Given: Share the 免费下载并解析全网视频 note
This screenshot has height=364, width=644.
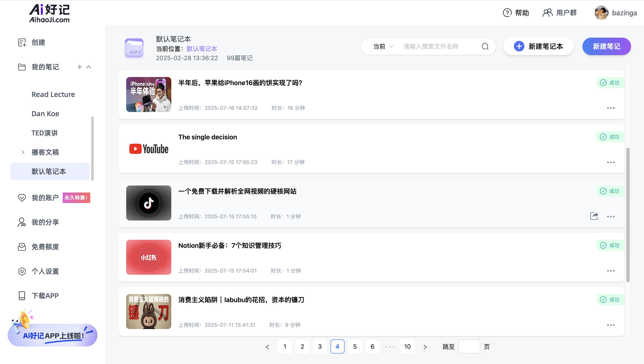Looking at the screenshot, I should click(x=594, y=216).
